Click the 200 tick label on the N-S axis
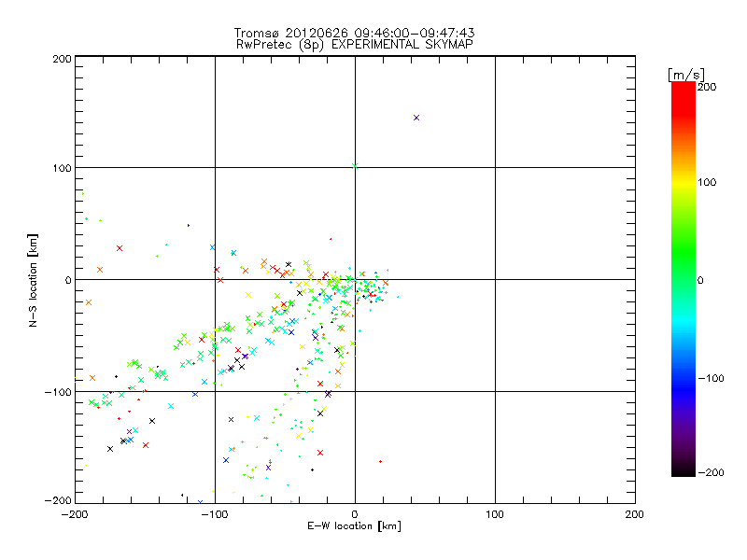This screenshot has height=560, width=747. [x=62, y=59]
